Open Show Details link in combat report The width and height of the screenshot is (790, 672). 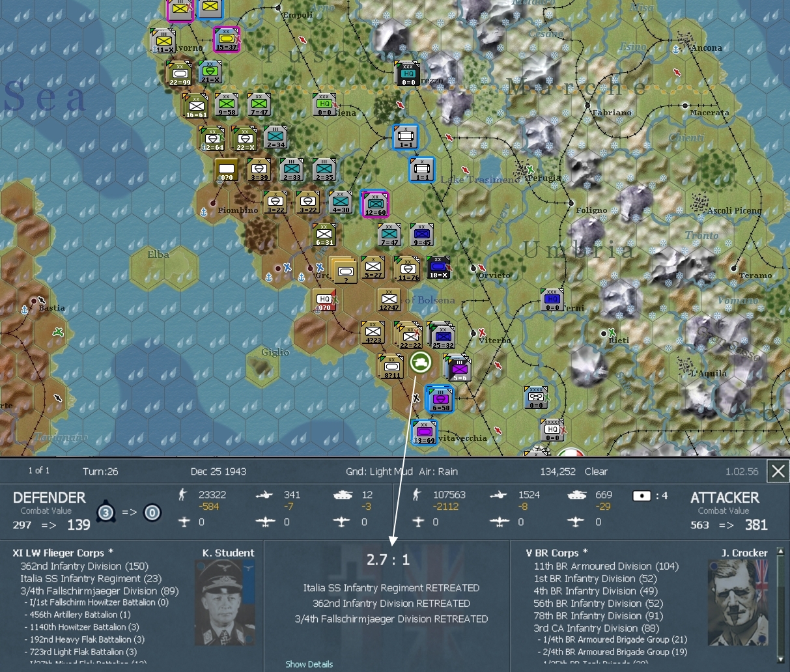(309, 664)
